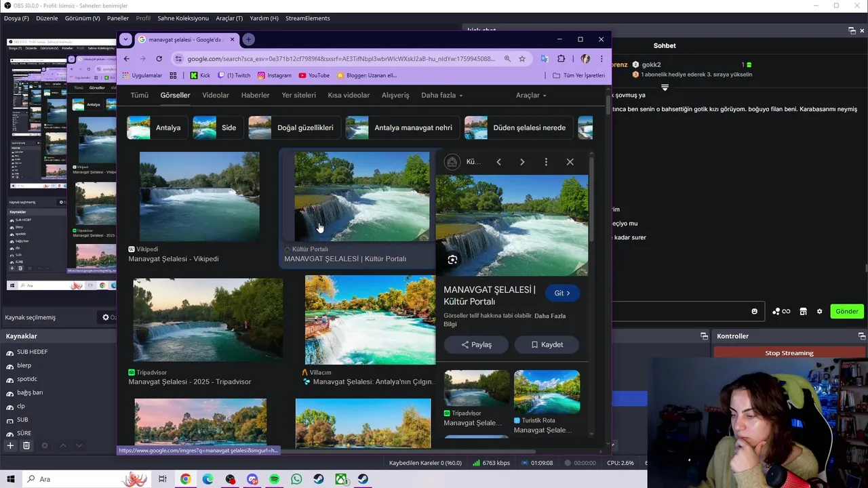Undock the kick chat panel
868x488 pixels.
pos(852,30)
